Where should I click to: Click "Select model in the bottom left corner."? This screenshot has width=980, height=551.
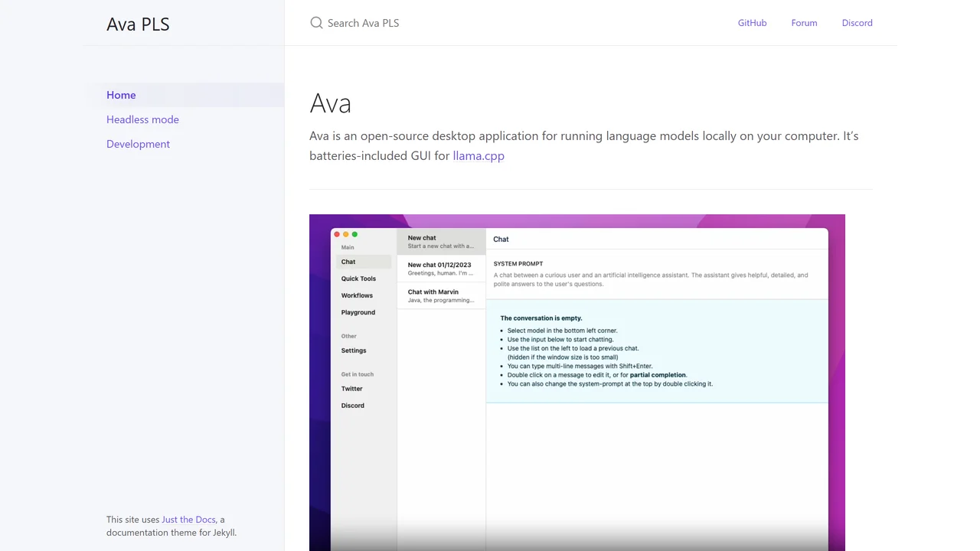[x=562, y=331]
